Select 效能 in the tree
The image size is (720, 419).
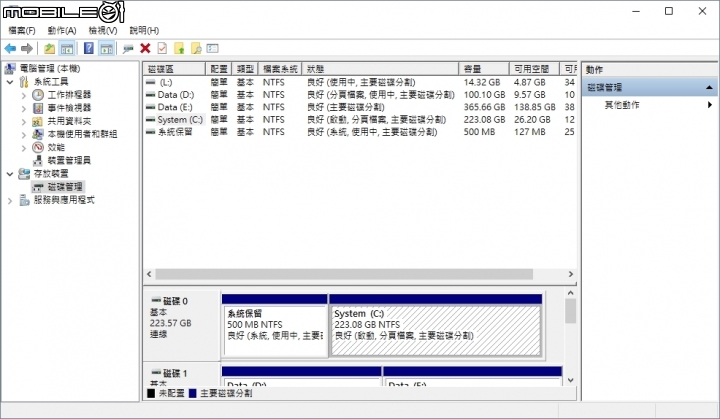56,147
